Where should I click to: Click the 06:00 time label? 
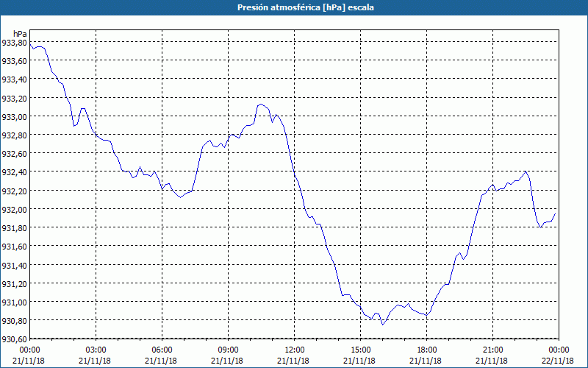[162, 350]
